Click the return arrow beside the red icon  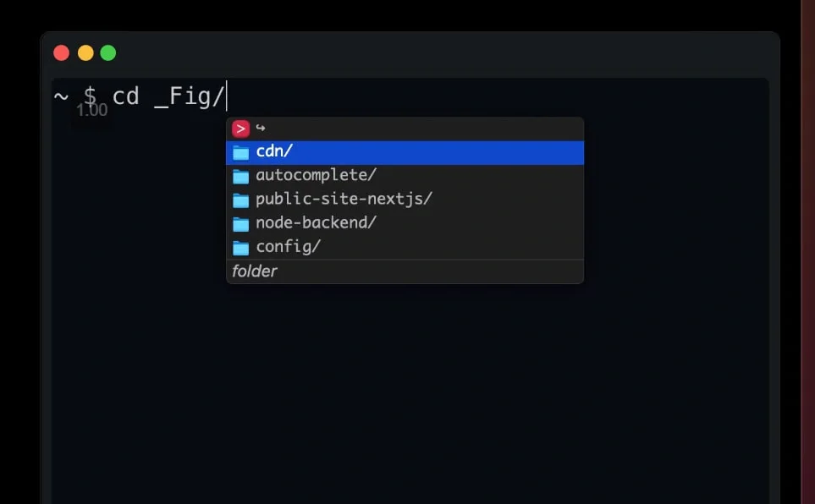(x=261, y=129)
